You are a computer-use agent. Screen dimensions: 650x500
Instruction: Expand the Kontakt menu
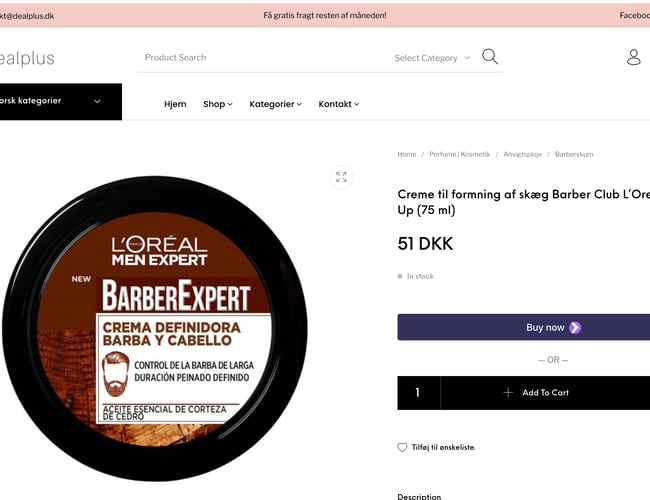point(339,104)
